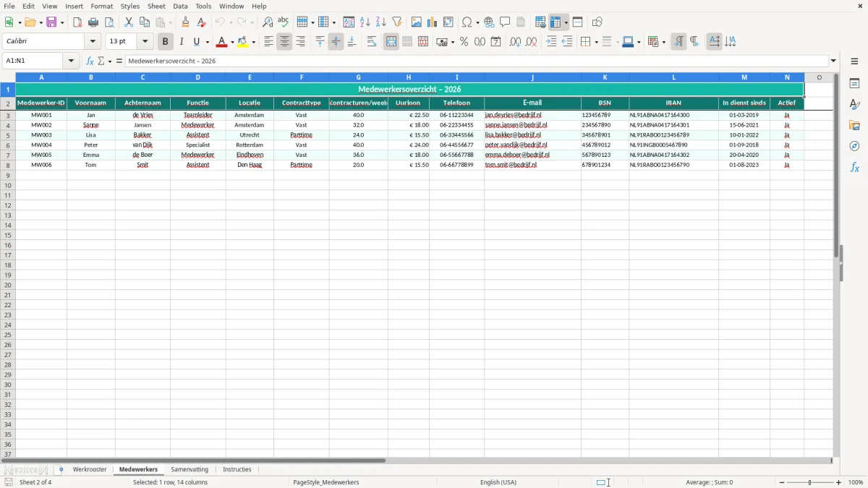Click the Function Wizard fx icon
868x488 pixels.
(x=90, y=61)
